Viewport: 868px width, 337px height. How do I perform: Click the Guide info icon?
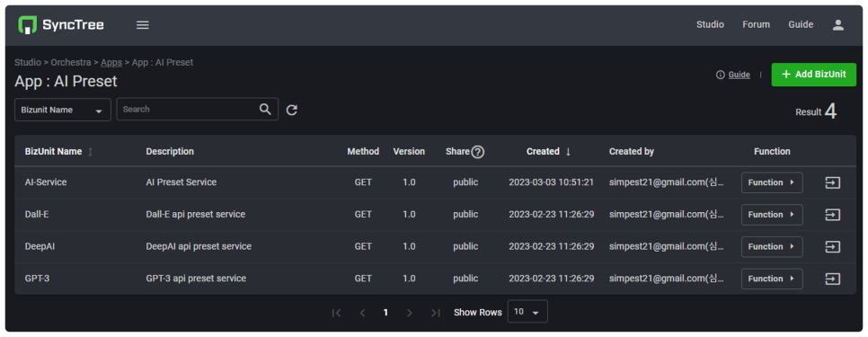pyautogui.click(x=721, y=75)
